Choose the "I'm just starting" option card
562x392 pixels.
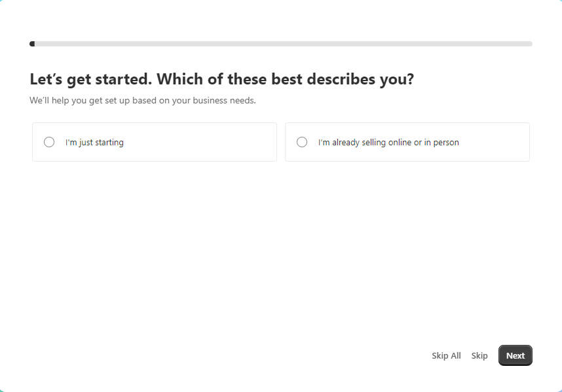pyautogui.click(x=155, y=142)
